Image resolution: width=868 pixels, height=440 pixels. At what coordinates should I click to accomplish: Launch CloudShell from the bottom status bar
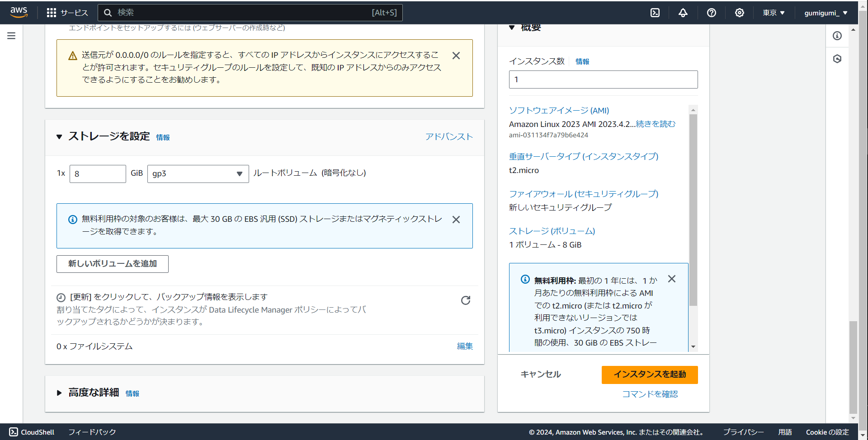[x=32, y=432]
